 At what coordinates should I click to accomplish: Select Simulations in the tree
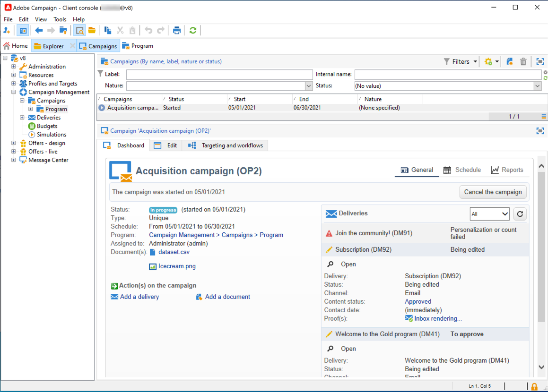[52, 135]
